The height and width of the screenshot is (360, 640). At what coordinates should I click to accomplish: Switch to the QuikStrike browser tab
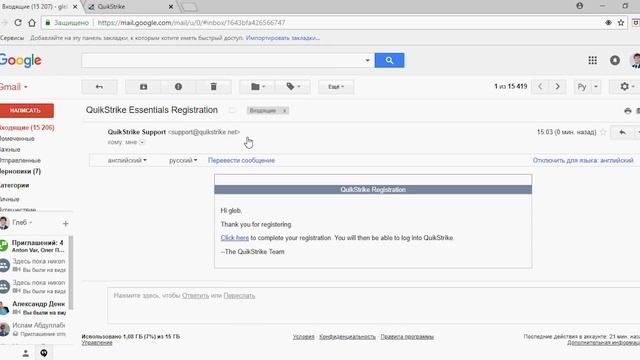click(x=130, y=7)
